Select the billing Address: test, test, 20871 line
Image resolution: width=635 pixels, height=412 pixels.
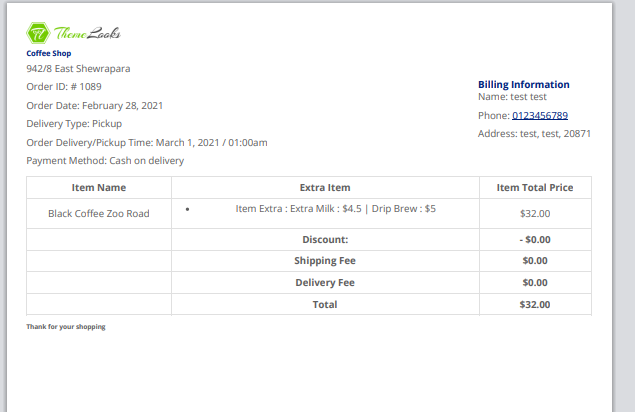click(x=534, y=134)
